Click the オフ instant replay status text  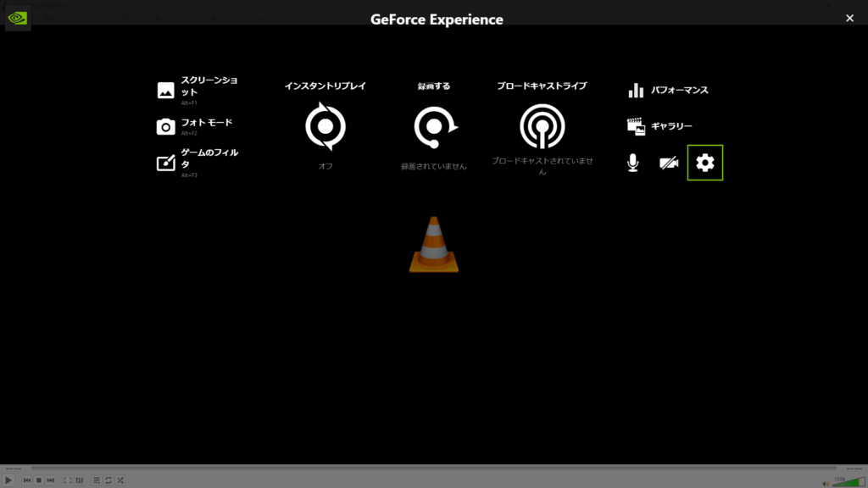325,166
